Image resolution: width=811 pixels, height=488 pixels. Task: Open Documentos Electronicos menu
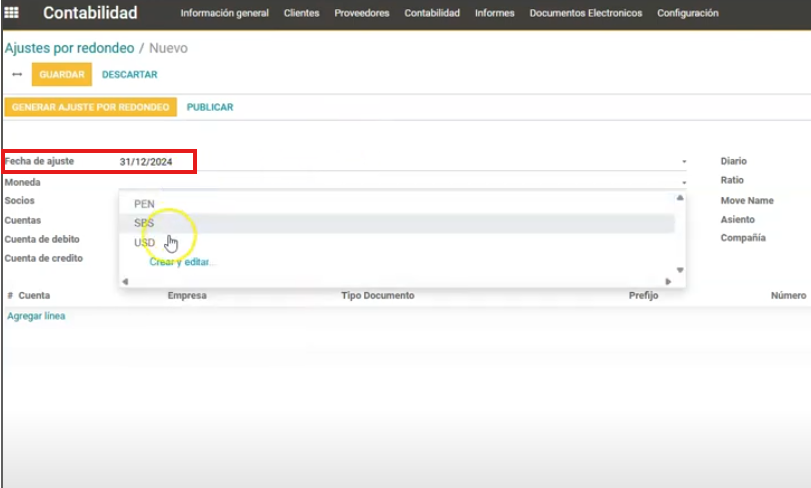point(585,13)
